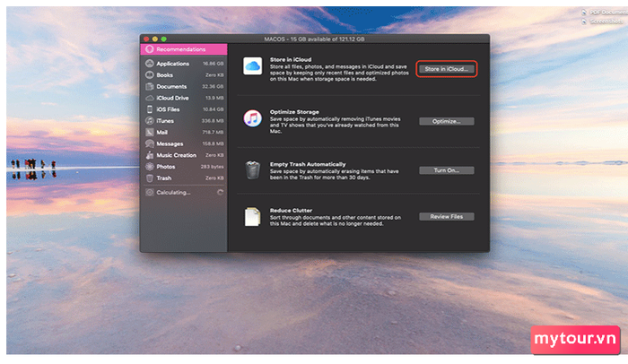
Task: Click the Turn On... button
Action: pyautogui.click(x=446, y=170)
